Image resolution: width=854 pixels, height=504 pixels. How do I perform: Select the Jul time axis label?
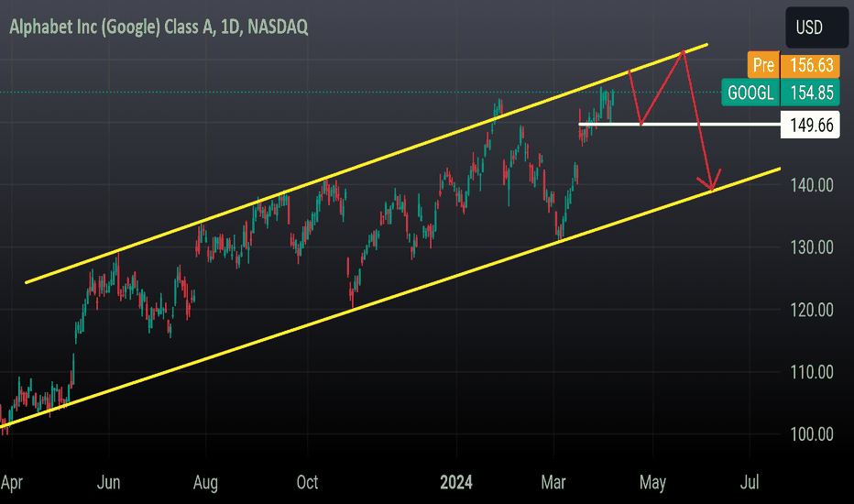coord(750,483)
